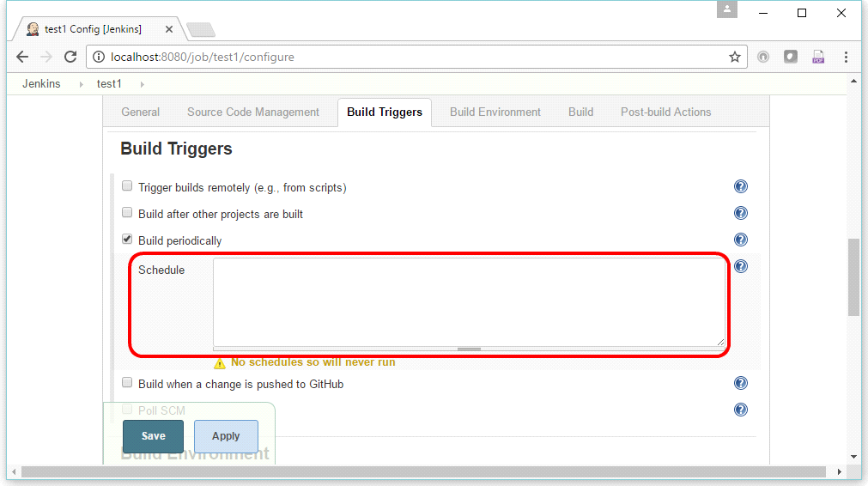This screenshot has width=868, height=486.
Task: Open the Build Environment tab
Action: (495, 112)
